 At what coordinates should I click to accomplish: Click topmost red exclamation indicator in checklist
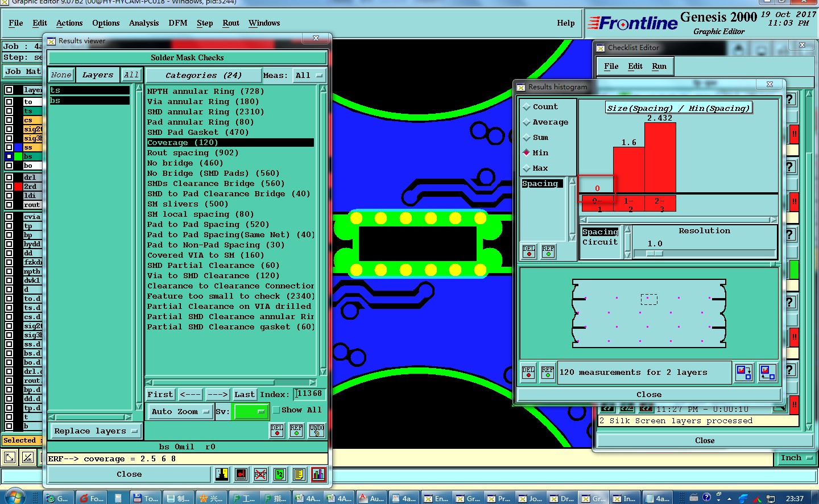tap(794, 134)
